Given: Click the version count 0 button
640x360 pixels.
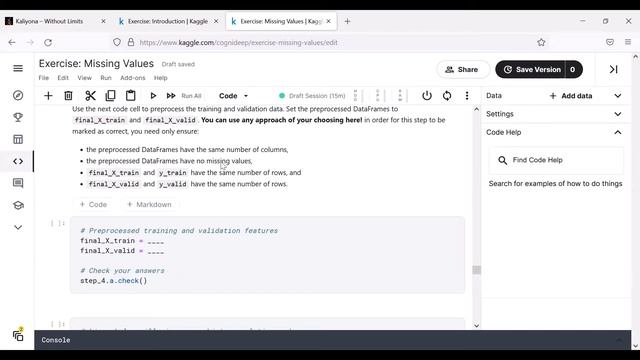Looking at the screenshot, I should coord(573,69).
